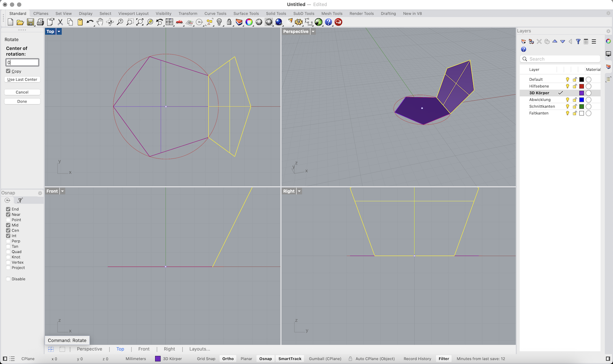Hide the Hilfsebene layer via its lightbulb
Image resolution: width=613 pixels, height=364 pixels.
(567, 86)
